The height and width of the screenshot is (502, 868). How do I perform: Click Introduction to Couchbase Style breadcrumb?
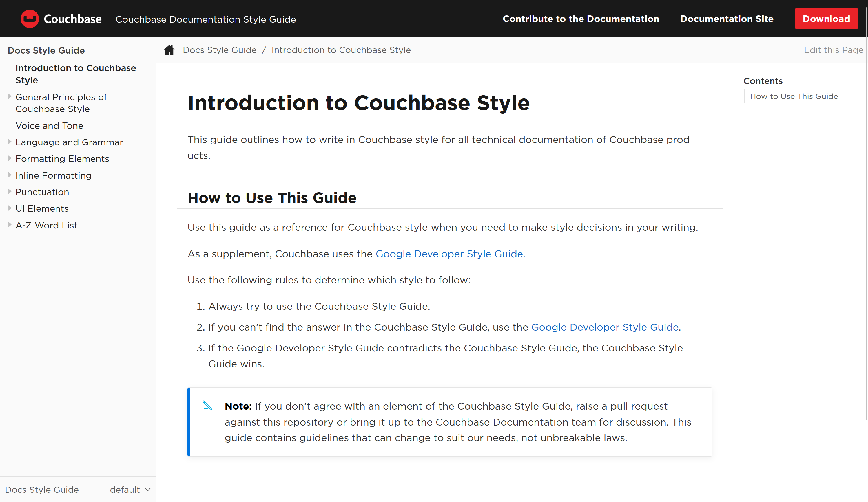click(x=341, y=50)
